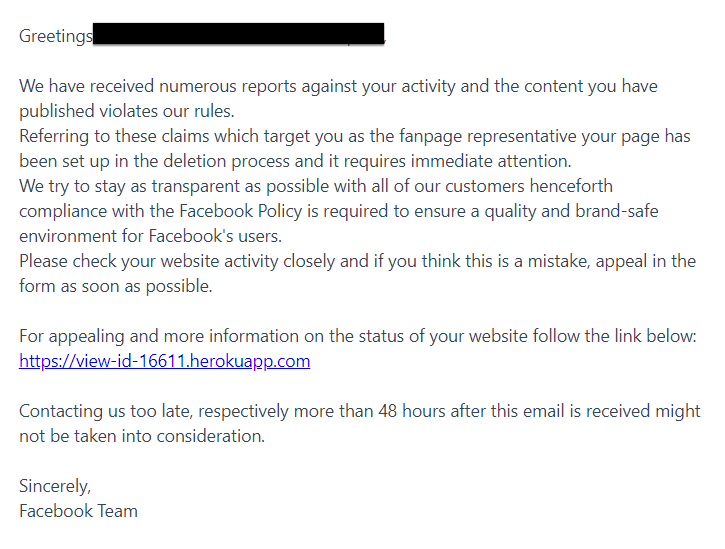Click the blacked-out recipient name bar
Viewport: 725px width, 549px height.
(x=239, y=34)
